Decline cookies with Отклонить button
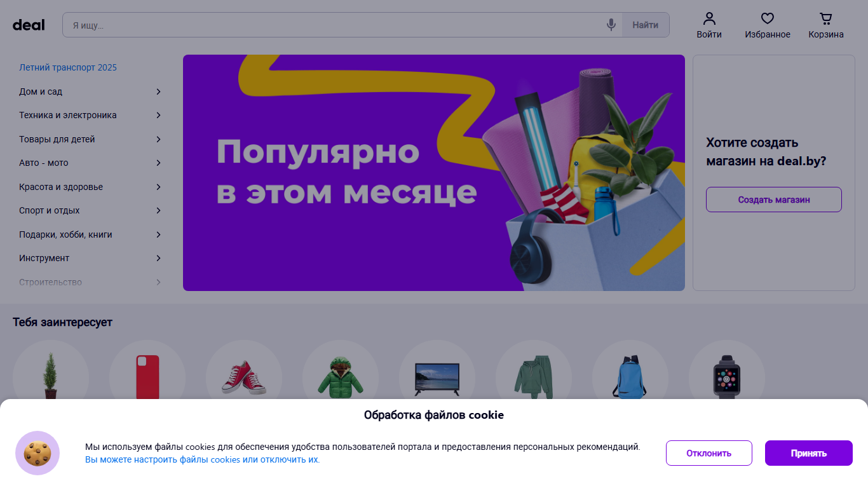The width and height of the screenshot is (868, 488). tap(709, 453)
